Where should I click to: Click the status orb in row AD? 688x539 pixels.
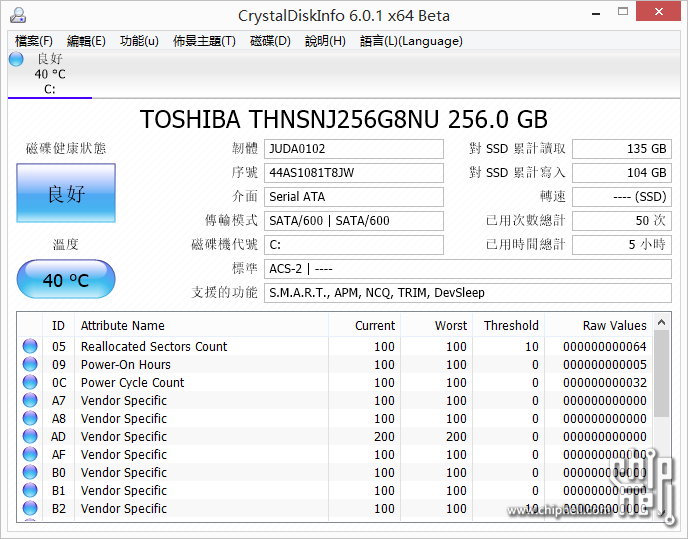pyautogui.click(x=30, y=436)
